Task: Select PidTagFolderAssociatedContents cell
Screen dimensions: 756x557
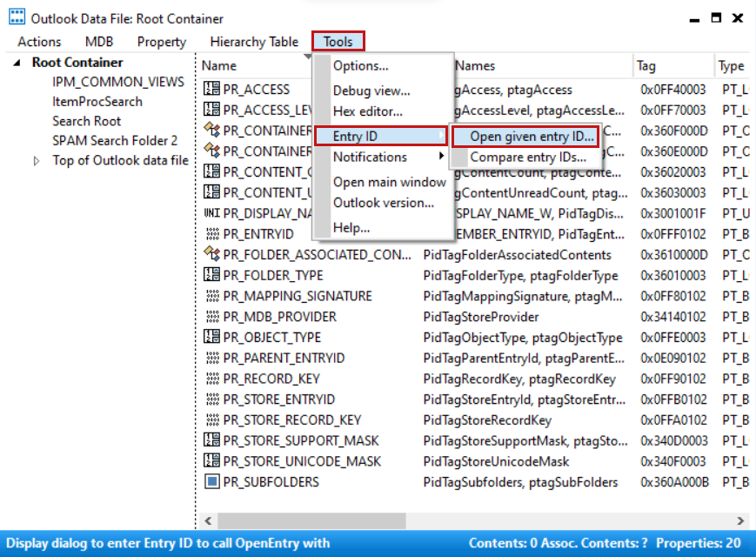Action: click(x=517, y=255)
